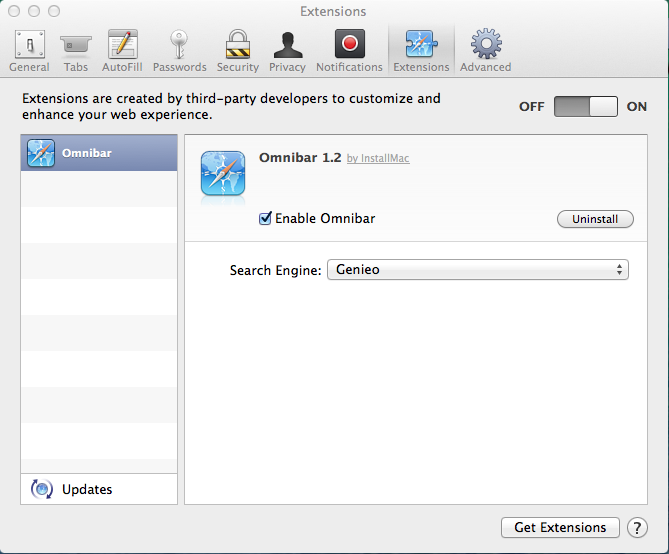
Task: Follow the 'by InstallMac' link
Action: pos(378,158)
